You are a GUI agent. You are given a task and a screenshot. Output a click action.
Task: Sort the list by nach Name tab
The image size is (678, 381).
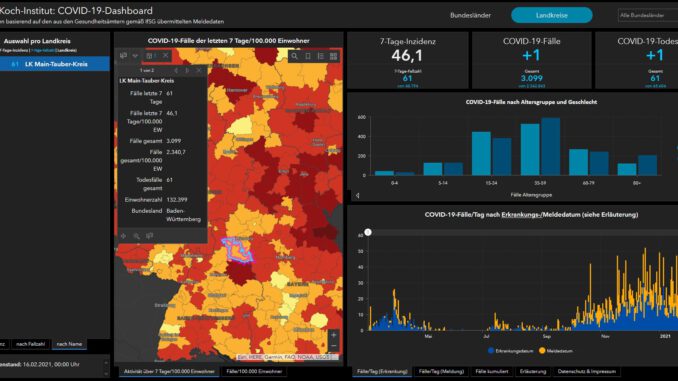point(69,344)
